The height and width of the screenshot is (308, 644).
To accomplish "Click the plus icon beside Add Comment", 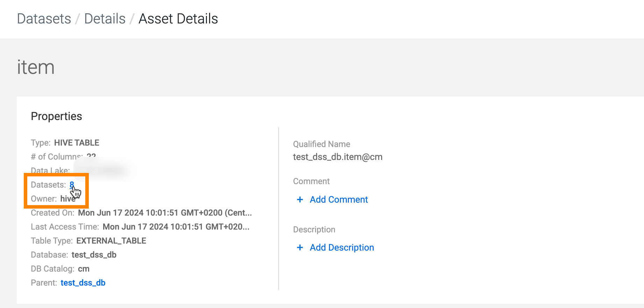I will [x=300, y=199].
